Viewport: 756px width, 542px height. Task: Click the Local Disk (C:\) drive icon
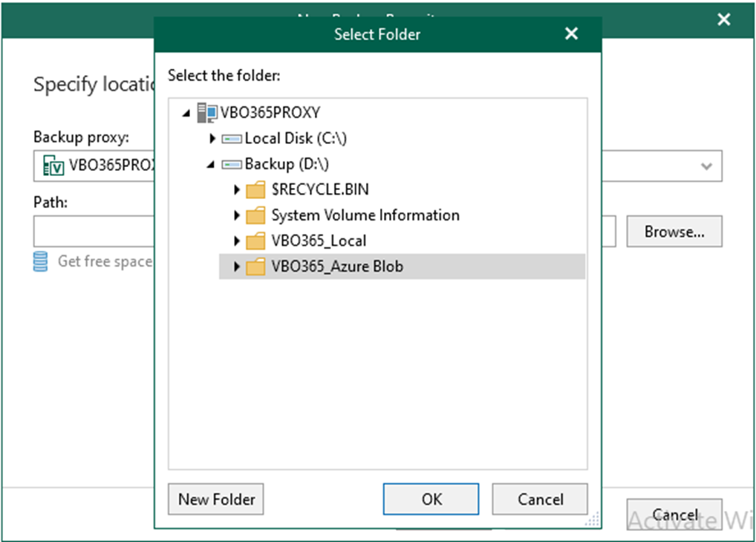pyautogui.click(x=232, y=139)
